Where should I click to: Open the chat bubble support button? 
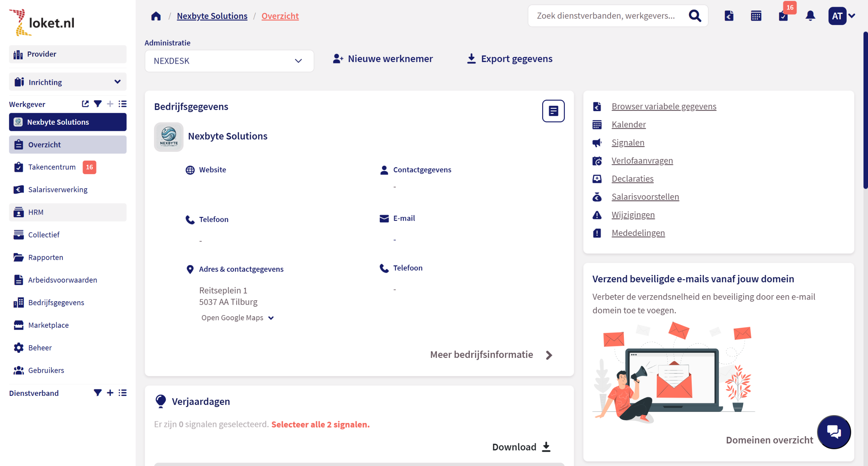pos(833,431)
